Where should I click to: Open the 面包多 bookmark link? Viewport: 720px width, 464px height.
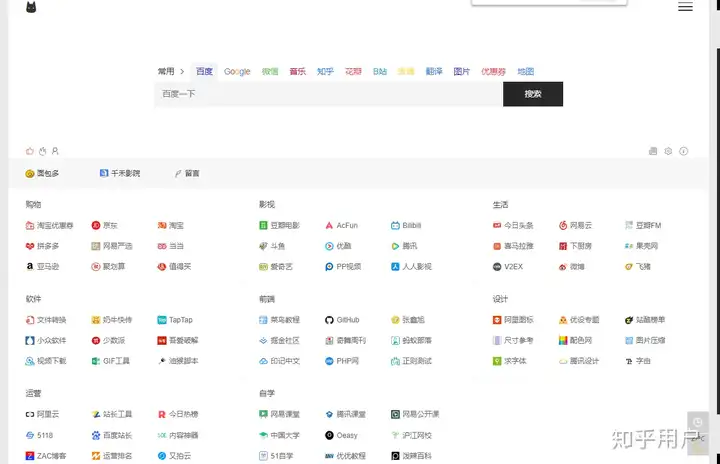tap(42, 173)
